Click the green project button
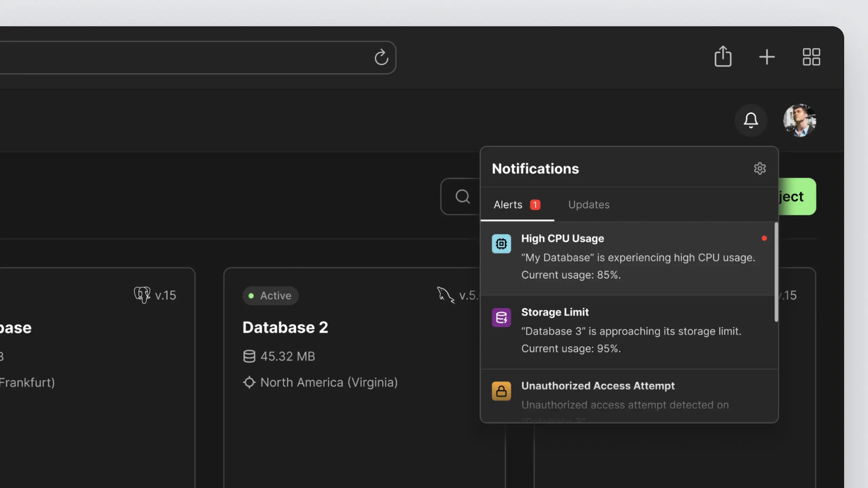868x488 pixels. point(797,197)
